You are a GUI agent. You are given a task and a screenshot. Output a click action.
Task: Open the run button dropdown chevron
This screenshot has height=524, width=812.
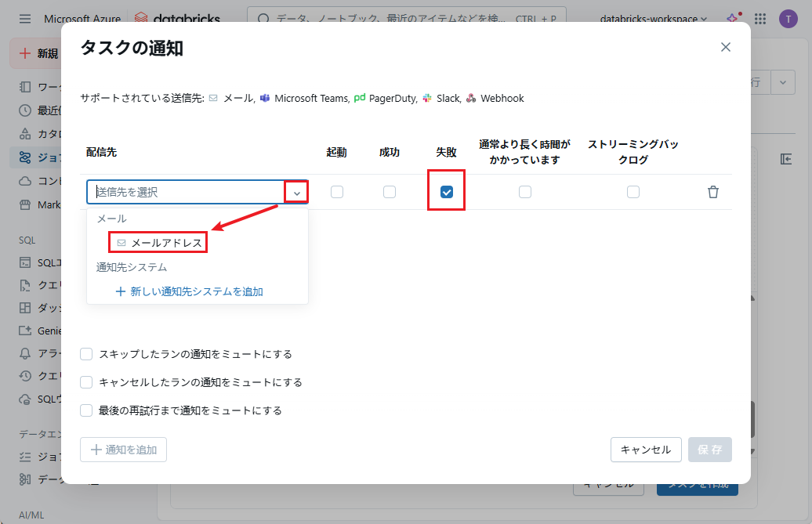782,82
